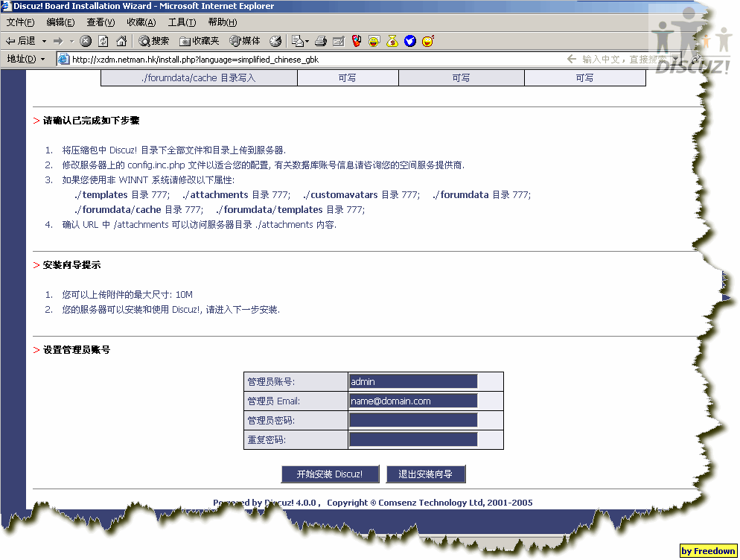Click the 退出安装向导 button
Image resolution: width=740 pixels, height=560 pixels.
pyautogui.click(x=425, y=474)
